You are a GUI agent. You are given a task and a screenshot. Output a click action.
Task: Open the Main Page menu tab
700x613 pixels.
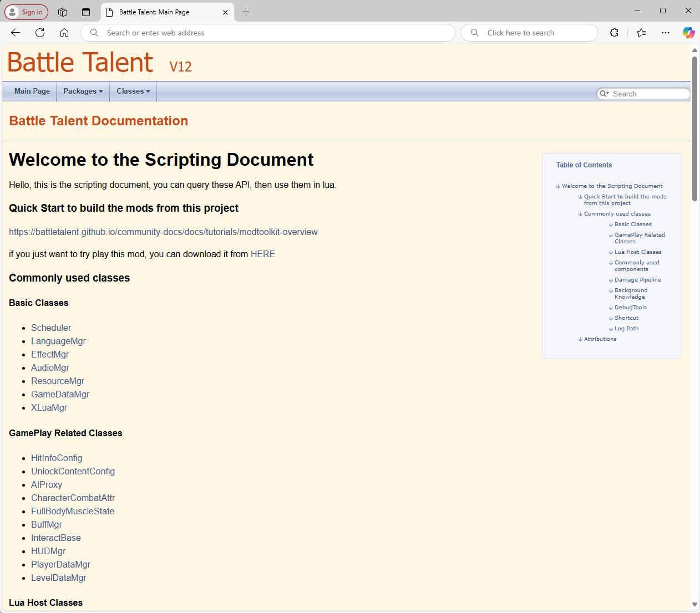coord(32,91)
